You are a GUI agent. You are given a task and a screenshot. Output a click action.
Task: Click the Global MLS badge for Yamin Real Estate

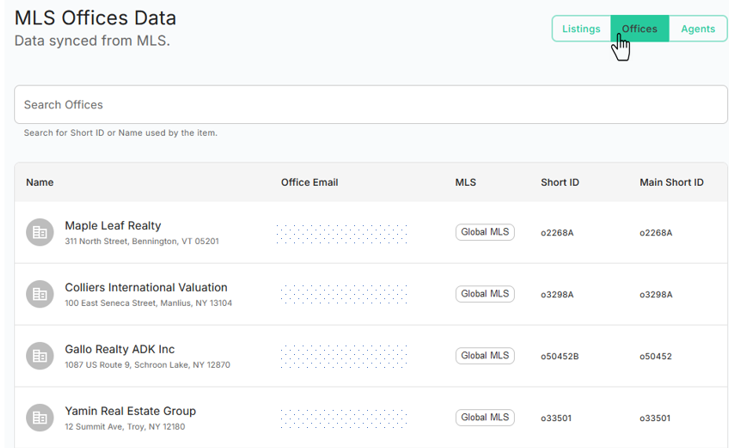tap(485, 418)
